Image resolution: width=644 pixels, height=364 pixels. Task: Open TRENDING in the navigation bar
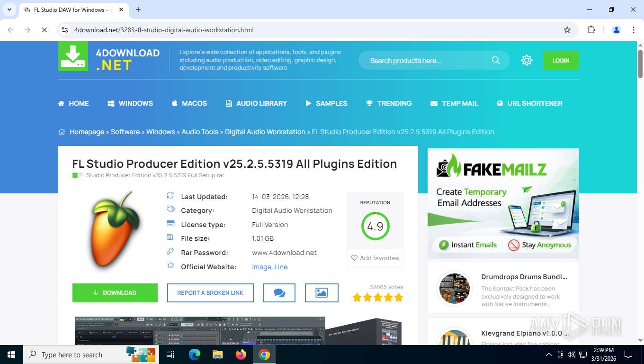click(389, 103)
